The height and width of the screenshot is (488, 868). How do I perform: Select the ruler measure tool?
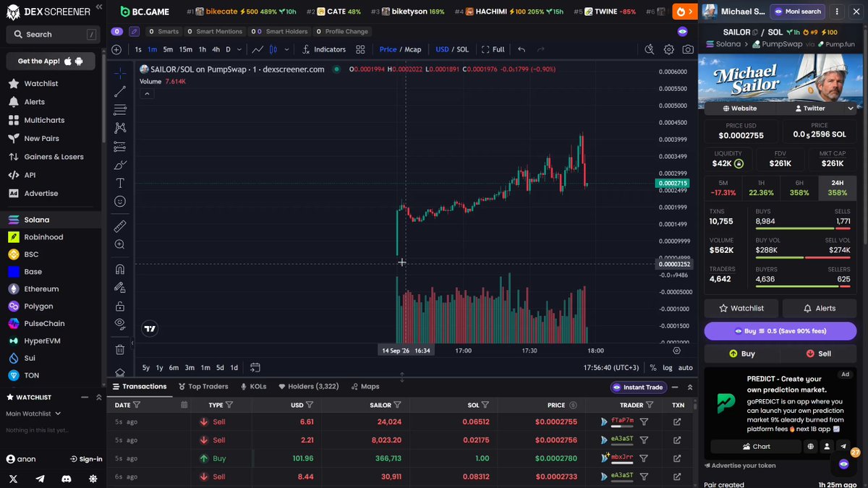[120, 226]
